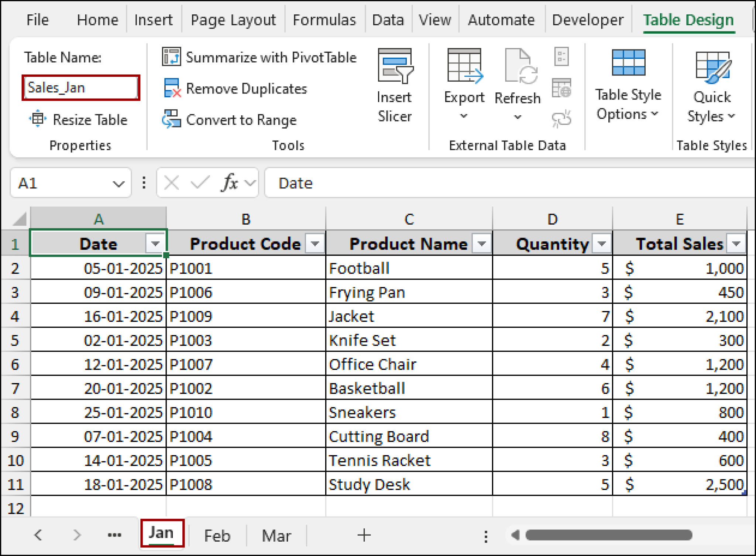Viewport: 756px width, 556px height.
Task: Open the Product Name filter arrow
Action: click(482, 243)
